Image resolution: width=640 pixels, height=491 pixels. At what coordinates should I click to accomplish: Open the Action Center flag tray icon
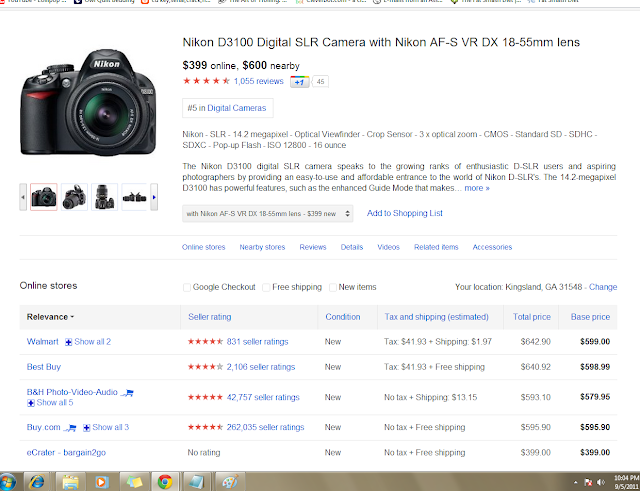[588, 482]
